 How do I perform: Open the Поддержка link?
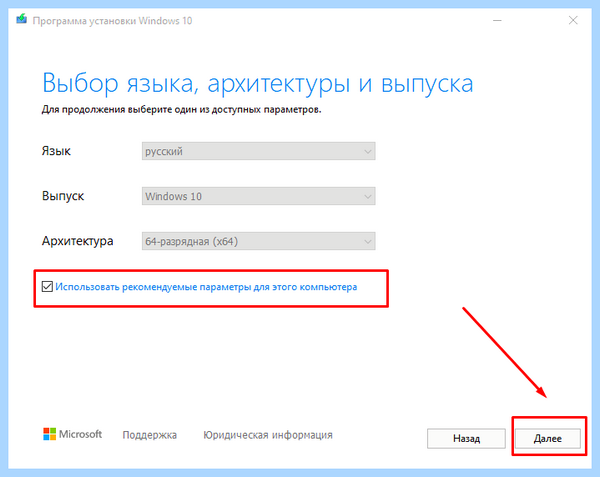[150, 435]
